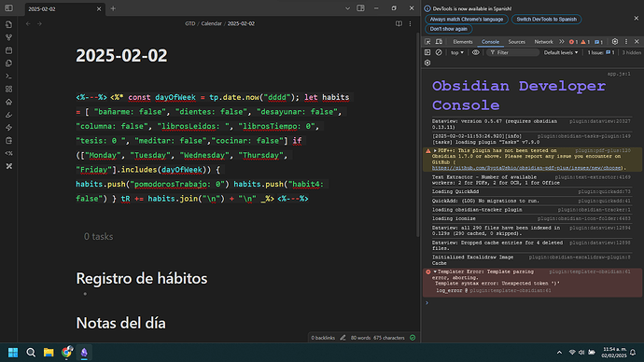Click the crossed tools ribbon icon
Viewport: 644px width, 362px height.
8,166
